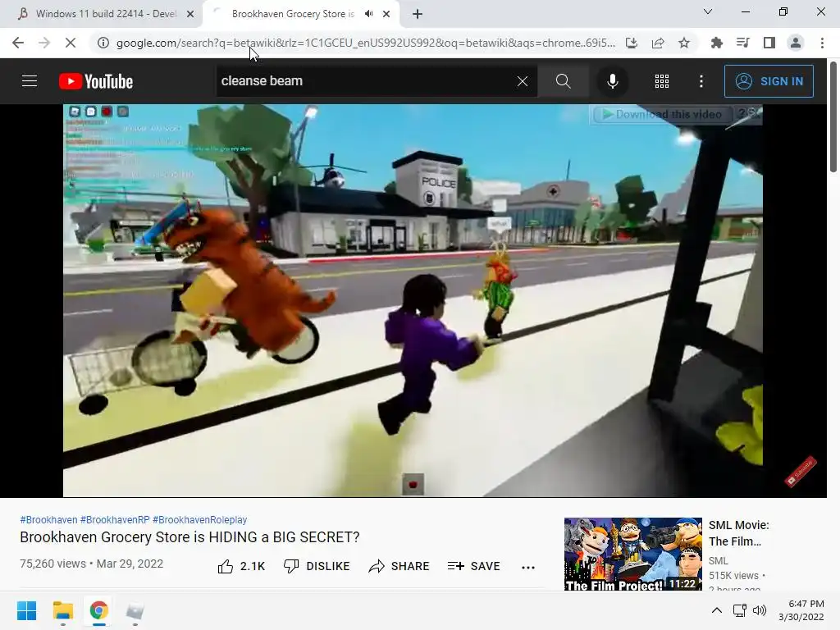The height and width of the screenshot is (630, 840).
Task: Show hidden tray icons chevron
Action: click(x=716, y=610)
